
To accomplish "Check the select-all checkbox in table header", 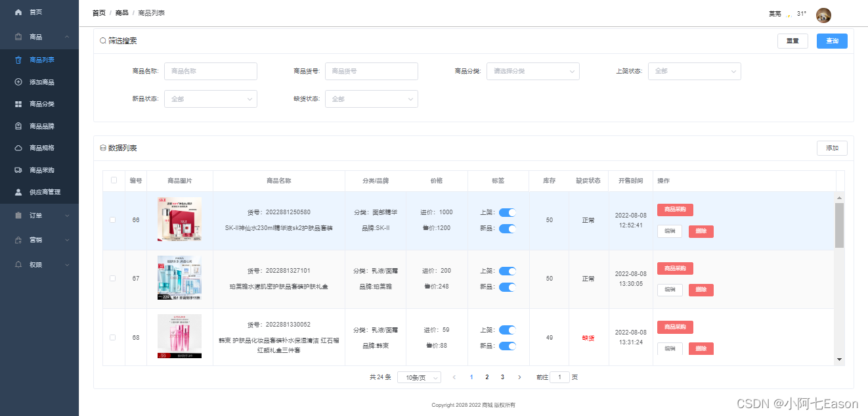I will (114, 179).
